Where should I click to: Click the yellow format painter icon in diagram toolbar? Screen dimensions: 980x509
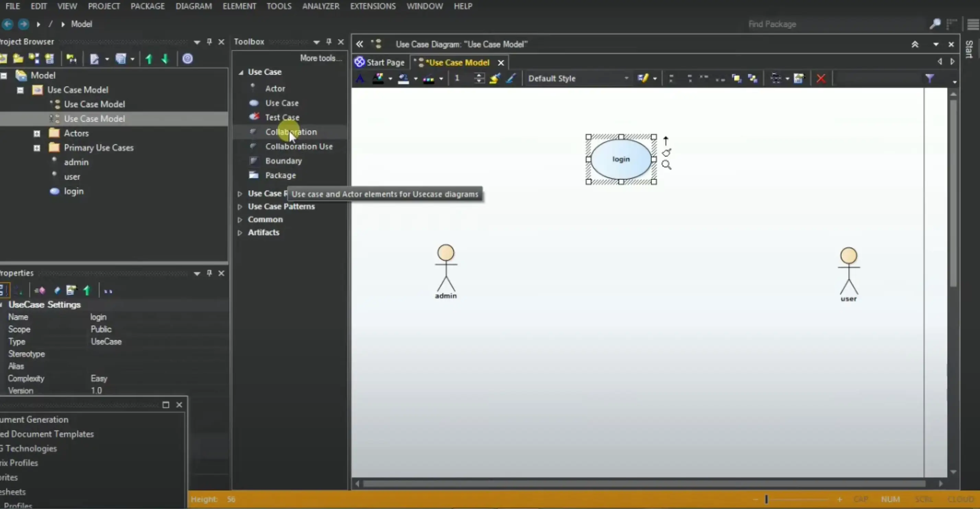(494, 78)
